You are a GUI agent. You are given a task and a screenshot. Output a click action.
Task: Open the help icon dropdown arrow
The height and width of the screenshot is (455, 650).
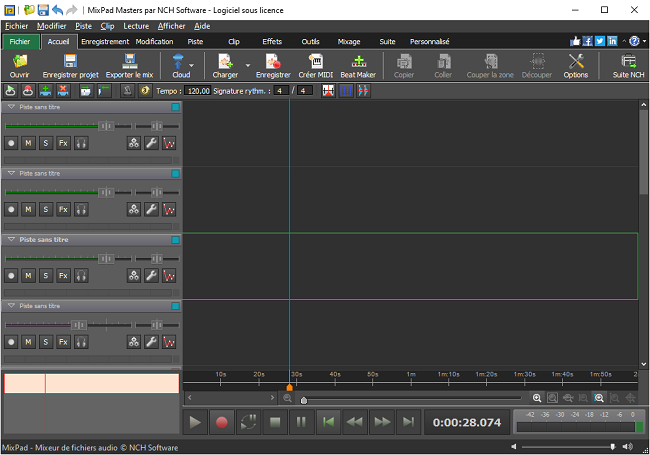[x=645, y=41]
